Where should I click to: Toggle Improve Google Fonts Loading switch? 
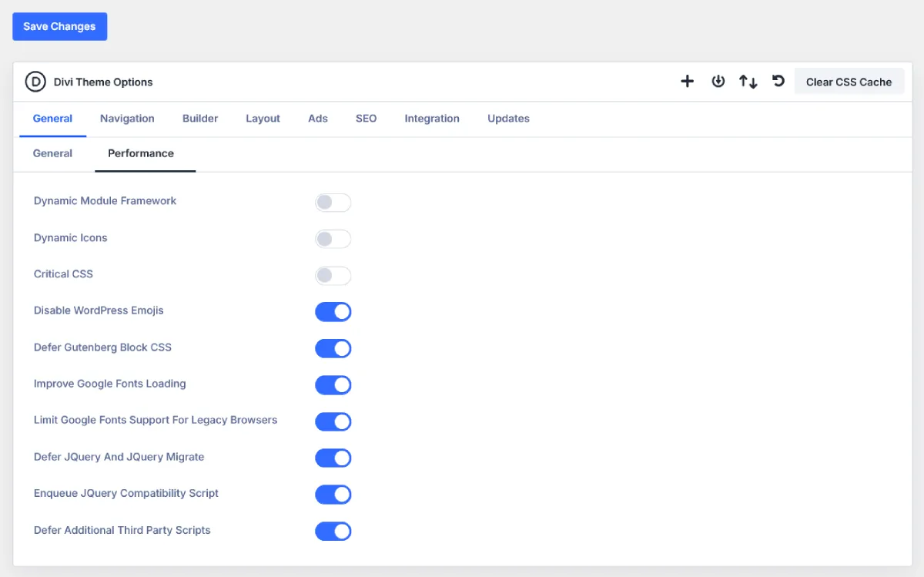333,385
